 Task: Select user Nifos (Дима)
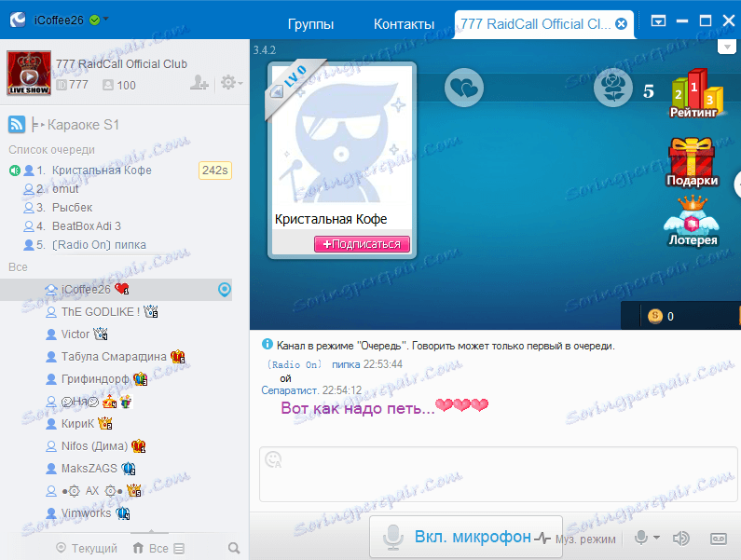coord(94,446)
